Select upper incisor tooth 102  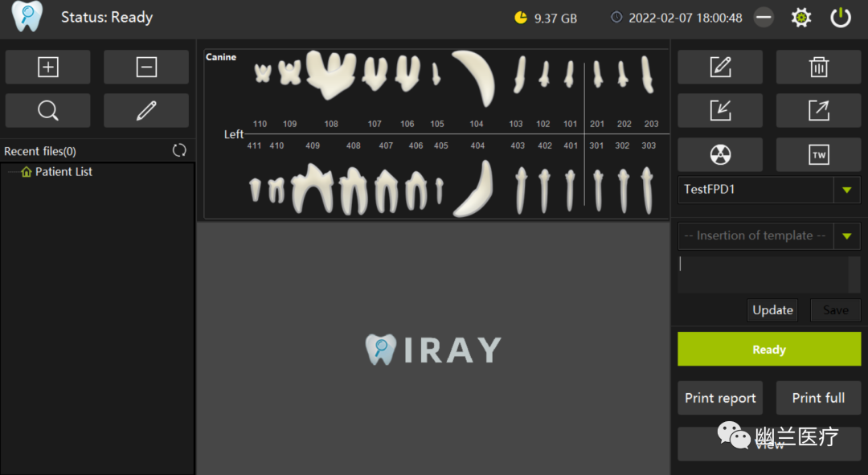[545, 74]
